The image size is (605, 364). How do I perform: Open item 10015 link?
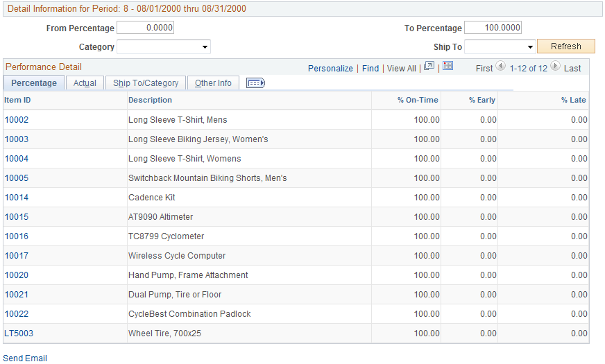(x=17, y=217)
